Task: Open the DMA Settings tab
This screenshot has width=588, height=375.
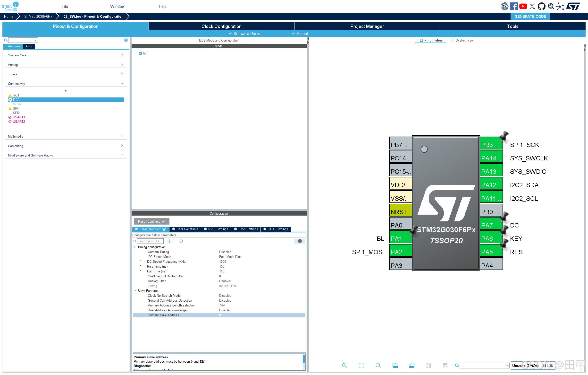Action: click(x=246, y=229)
